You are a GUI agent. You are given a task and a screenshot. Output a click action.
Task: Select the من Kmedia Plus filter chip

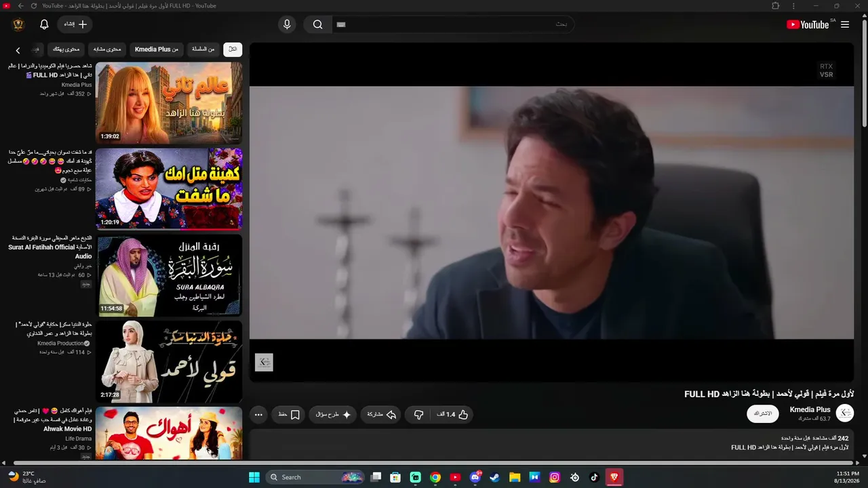157,49
